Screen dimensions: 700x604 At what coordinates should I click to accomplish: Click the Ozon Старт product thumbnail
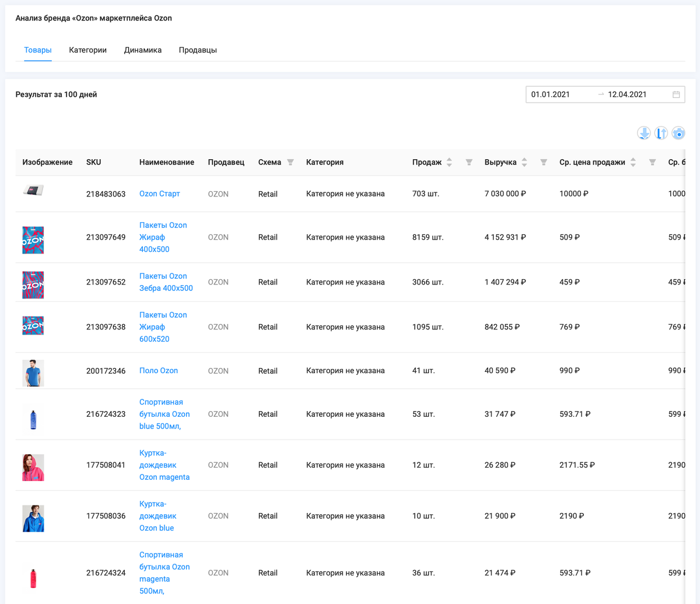click(33, 190)
